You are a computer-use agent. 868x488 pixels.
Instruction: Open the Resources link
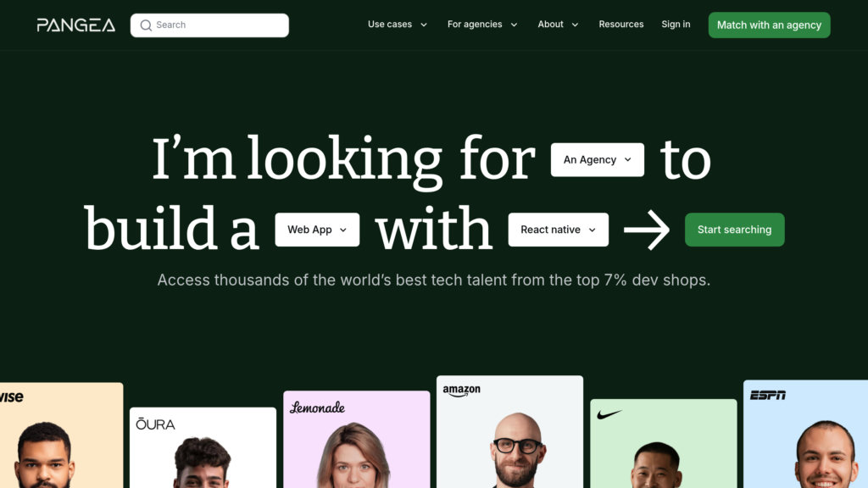pyautogui.click(x=621, y=25)
